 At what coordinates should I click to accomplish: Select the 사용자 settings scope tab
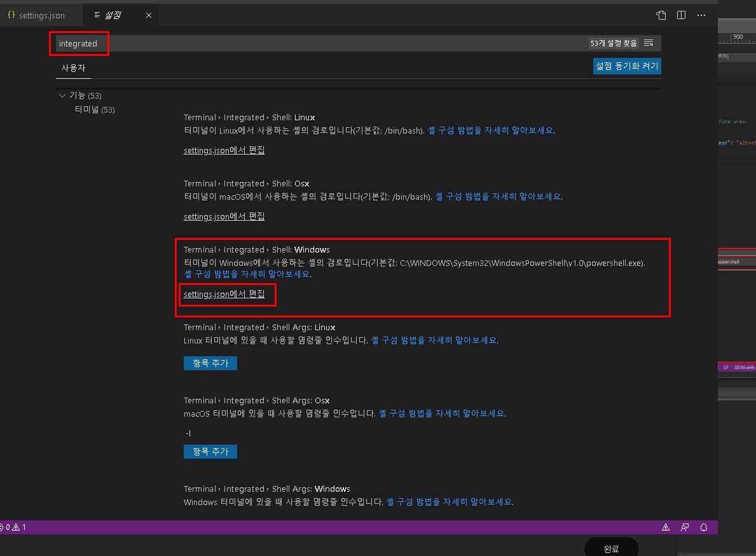click(x=73, y=68)
